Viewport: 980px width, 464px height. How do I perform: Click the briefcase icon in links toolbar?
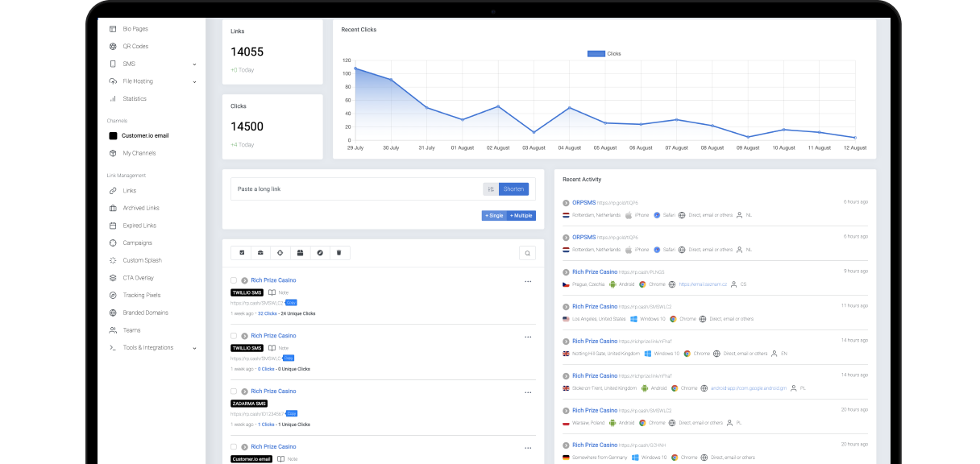(261, 253)
